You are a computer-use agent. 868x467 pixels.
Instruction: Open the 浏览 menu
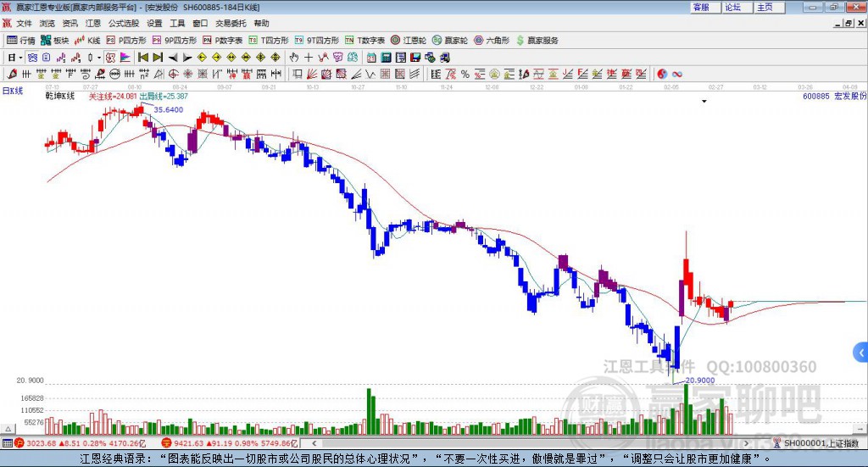[x=47, y=23]
